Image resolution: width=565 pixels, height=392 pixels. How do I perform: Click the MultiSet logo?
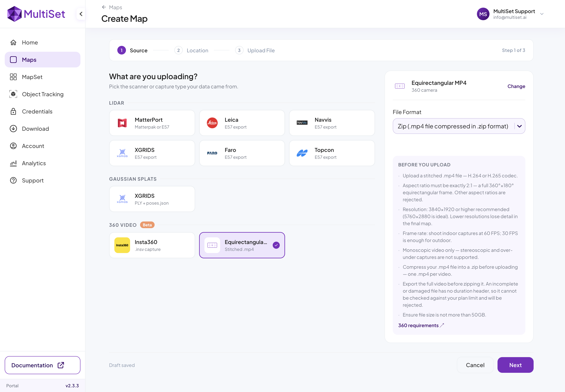click(x=36, y=14)
